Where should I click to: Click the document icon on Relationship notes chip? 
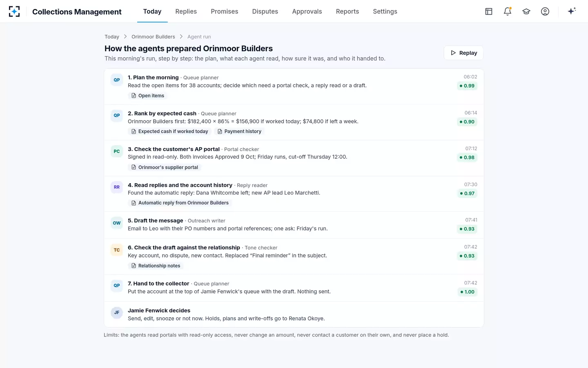[x=134, y=266]
